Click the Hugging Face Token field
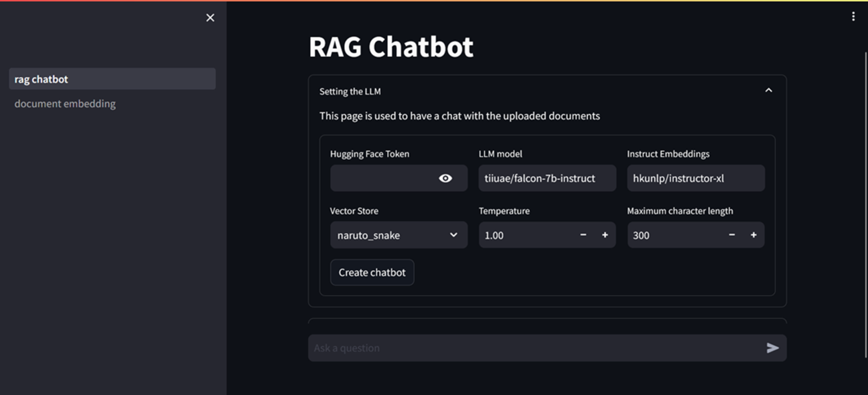 point(381,179)
